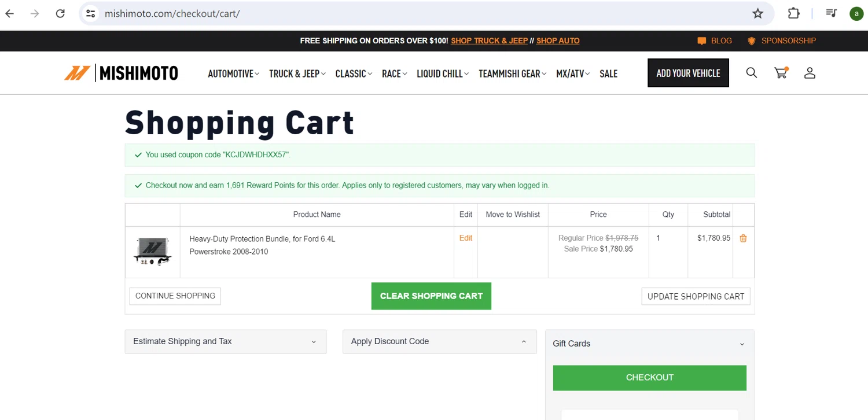The height and width of the screenshot is (420, 868).
Task: Expand the Classic menu
Action: coord(354,73)
